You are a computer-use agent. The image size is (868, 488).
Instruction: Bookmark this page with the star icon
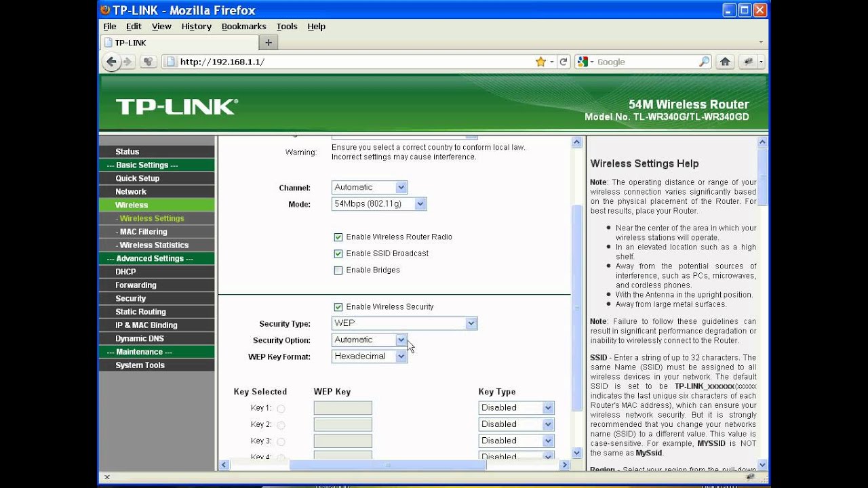(x=540, y=62)
